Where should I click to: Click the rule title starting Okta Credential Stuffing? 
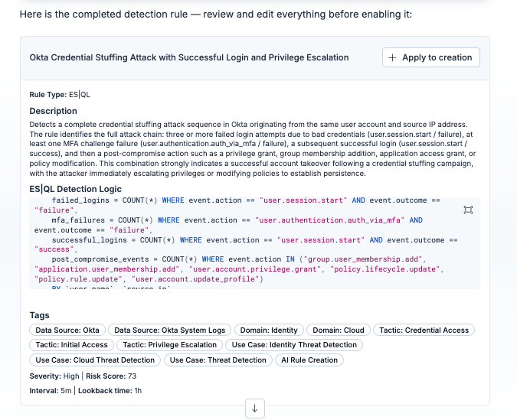pos(189,57)
